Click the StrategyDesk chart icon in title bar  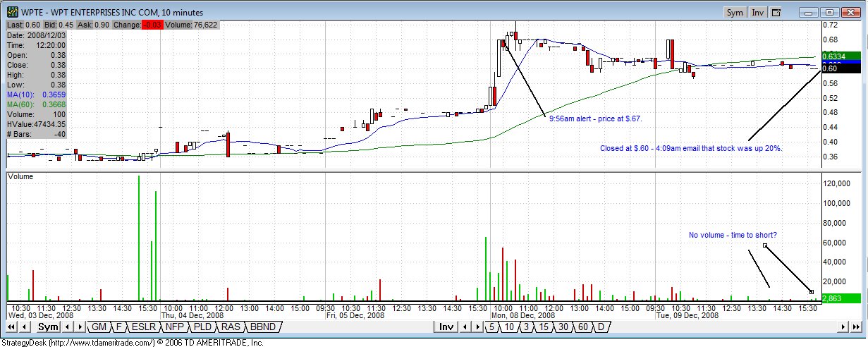(11, 12)
